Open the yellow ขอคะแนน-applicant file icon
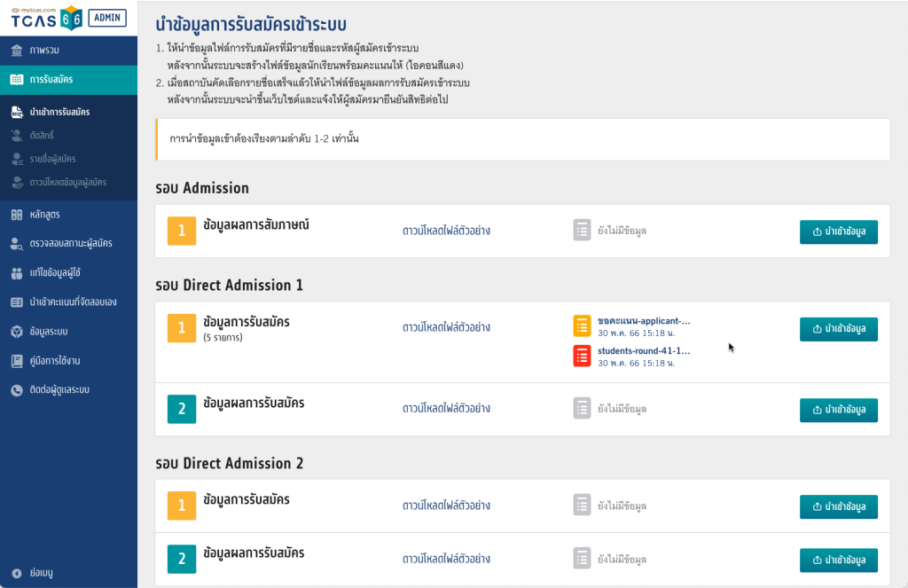The width and height of the screenshot is (908, 588). pos(582,325)
